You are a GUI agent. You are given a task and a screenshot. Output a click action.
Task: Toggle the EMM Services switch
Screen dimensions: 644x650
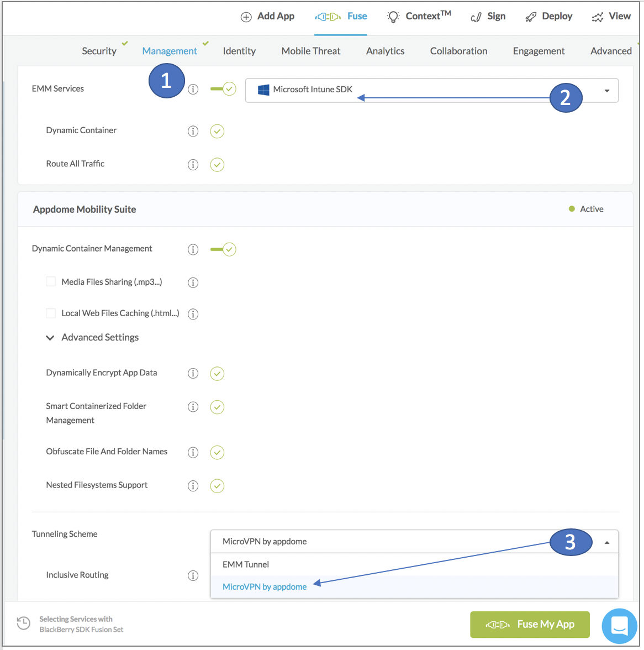click(223, 88)
